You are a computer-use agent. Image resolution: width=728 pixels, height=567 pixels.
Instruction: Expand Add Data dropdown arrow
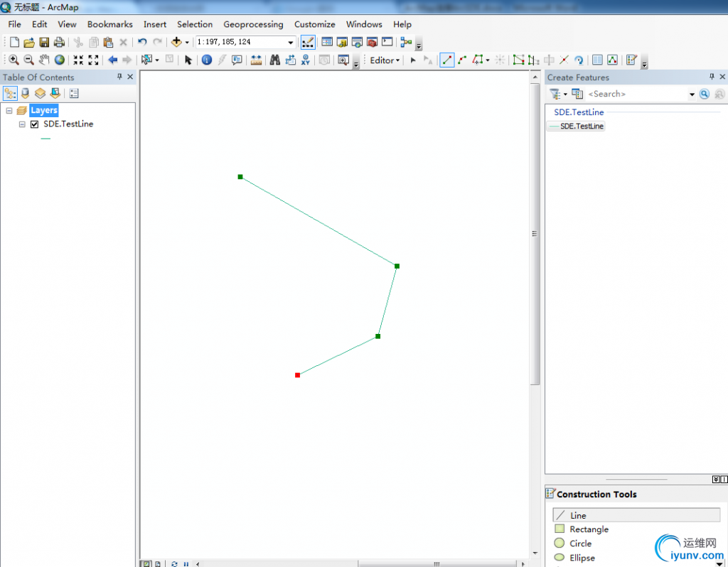(x=187, y=42)
